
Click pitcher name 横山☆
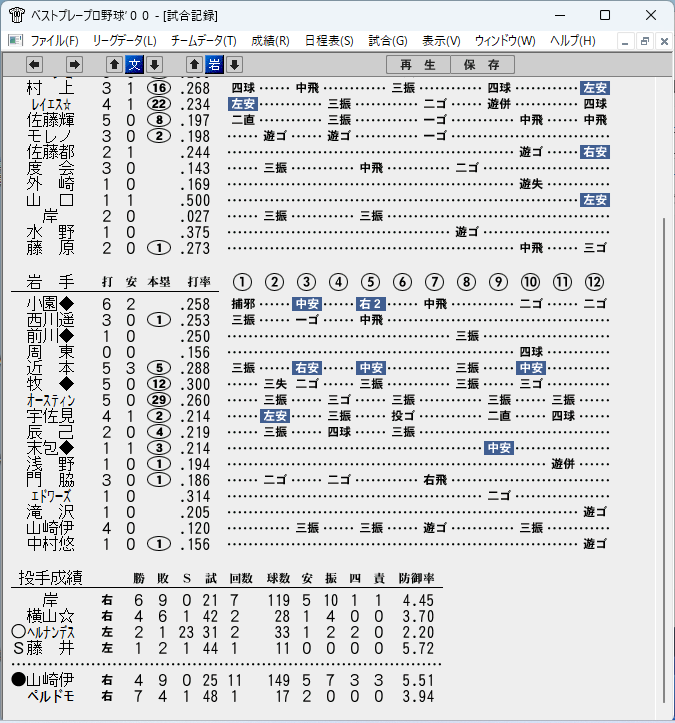tap(50, 616)
